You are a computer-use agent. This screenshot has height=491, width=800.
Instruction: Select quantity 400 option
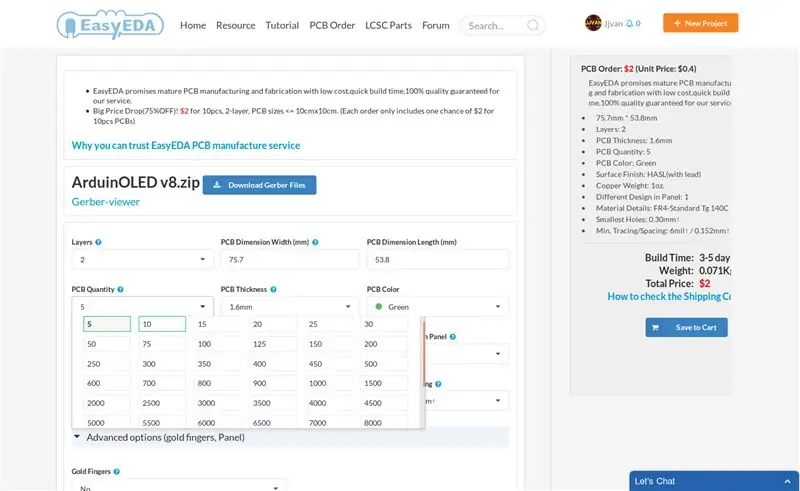point(272,364)
